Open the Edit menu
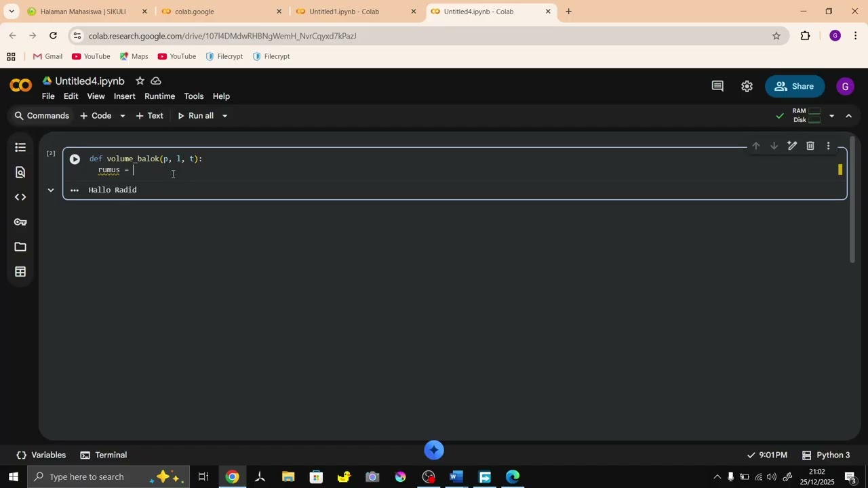The image size is (868, 488). tap(71, 96)
